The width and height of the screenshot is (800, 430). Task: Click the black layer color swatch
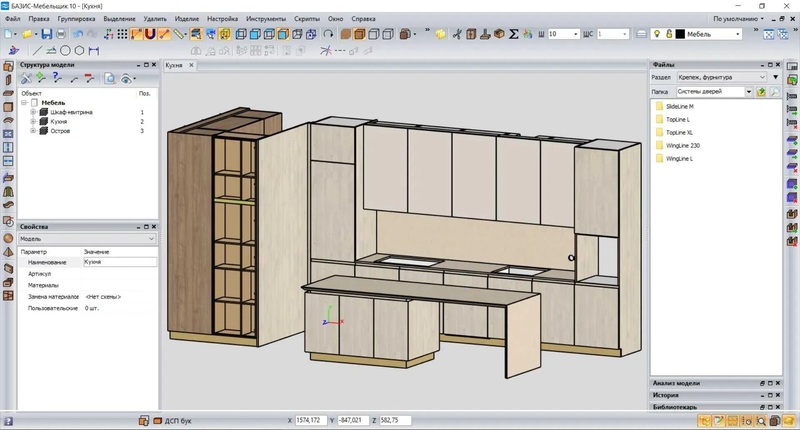680,34
